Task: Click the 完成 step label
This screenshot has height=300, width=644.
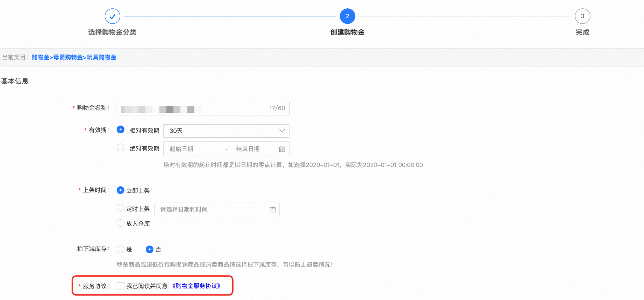Action: pyautogui.click(x=582, y=32)
